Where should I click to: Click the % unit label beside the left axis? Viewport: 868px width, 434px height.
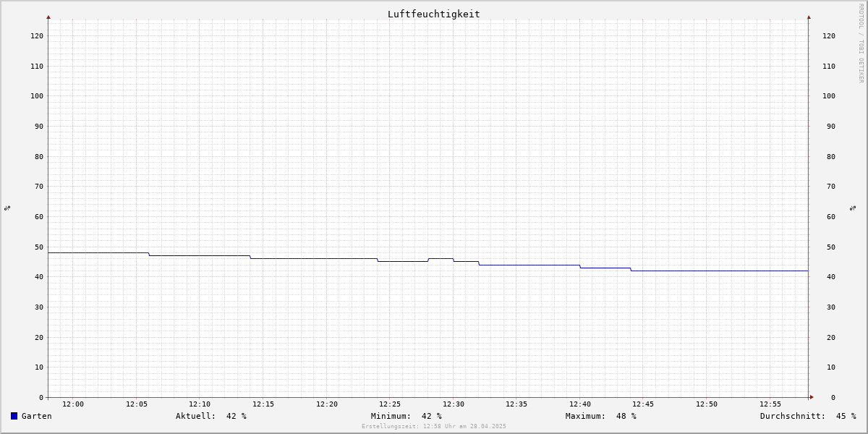(7, 208)
